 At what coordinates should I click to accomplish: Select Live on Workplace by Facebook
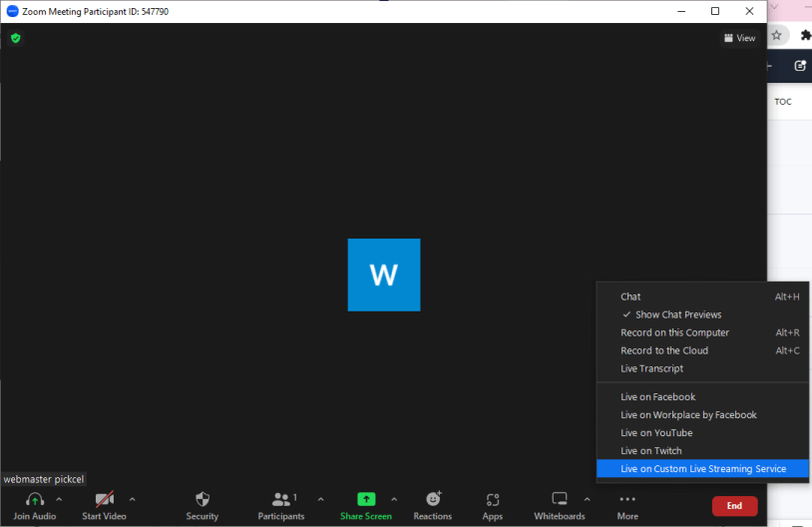coord(702,415)
